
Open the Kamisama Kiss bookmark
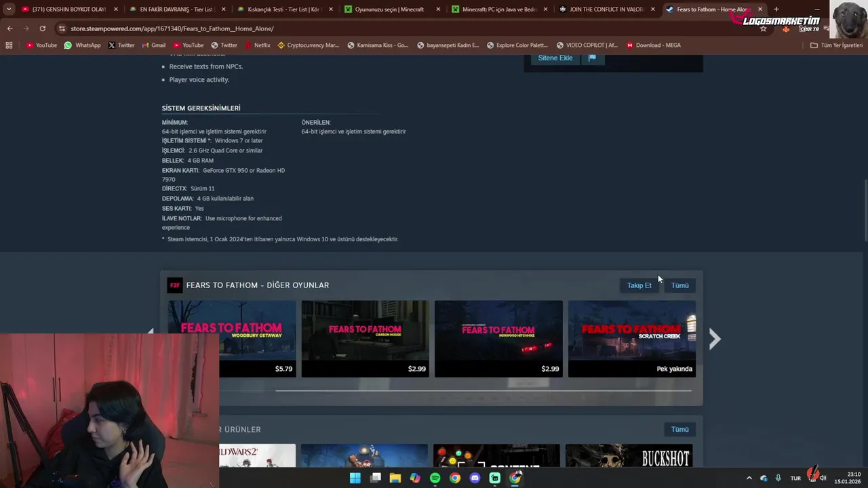click(378, 45)
